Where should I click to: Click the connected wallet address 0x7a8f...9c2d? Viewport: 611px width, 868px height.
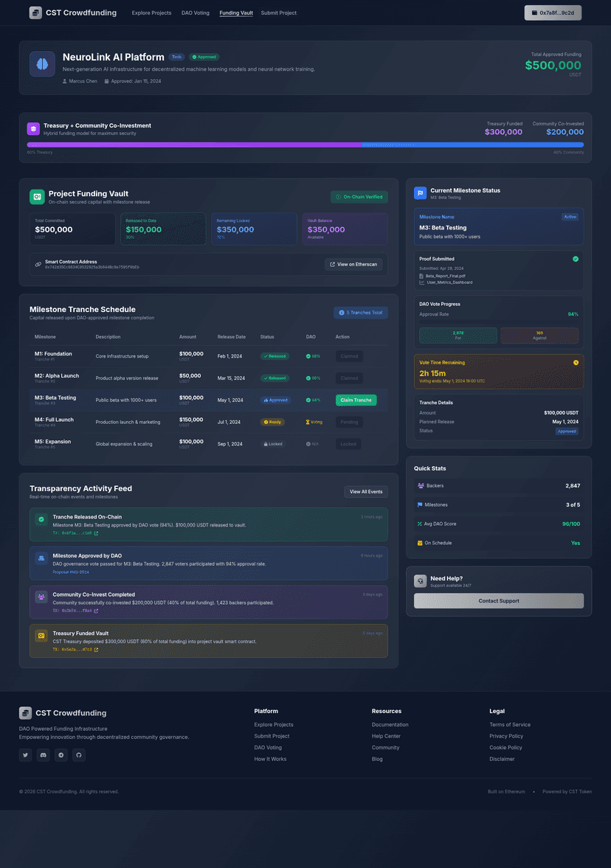point(552,13)
